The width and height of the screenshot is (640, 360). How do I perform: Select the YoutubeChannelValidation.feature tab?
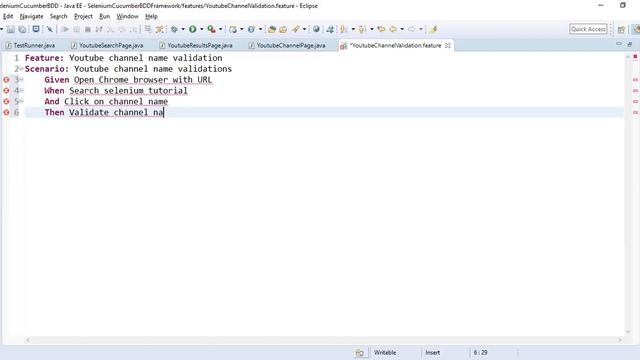(395, 45)
